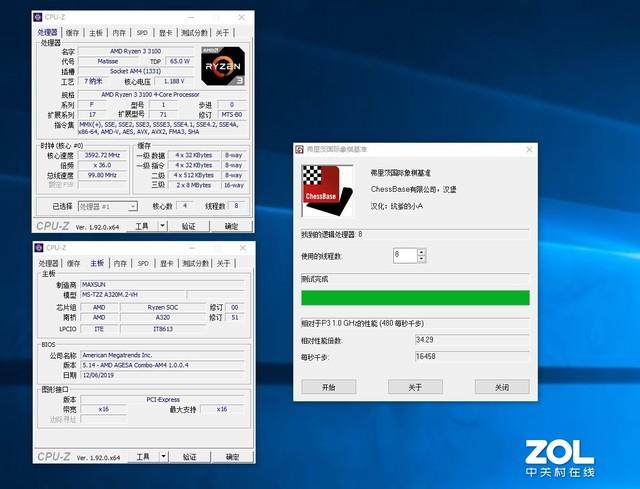Viewport: 640px width, 489px height.
Task: Close the Fritz Chess Benchmark window with X
Action: click(x=529, y=149)
